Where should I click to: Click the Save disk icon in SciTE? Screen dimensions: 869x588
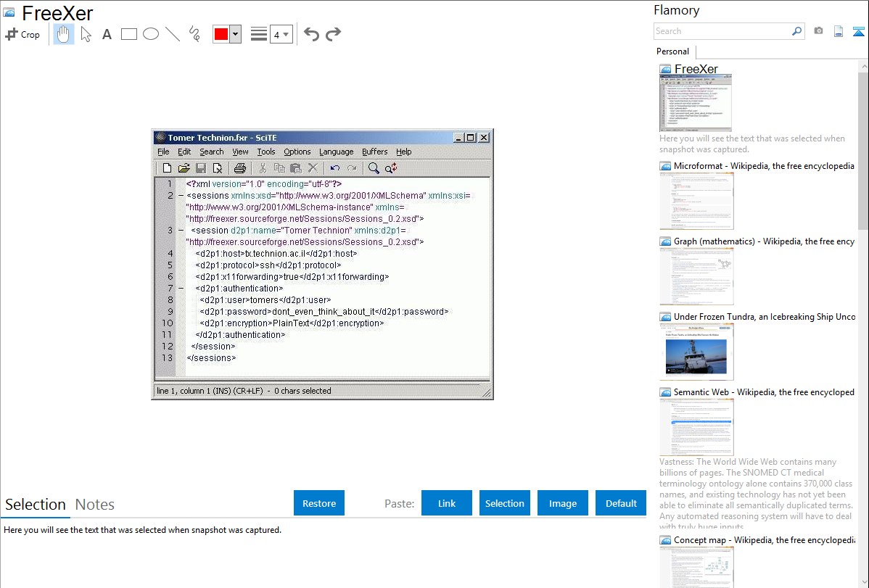[201, 168]
